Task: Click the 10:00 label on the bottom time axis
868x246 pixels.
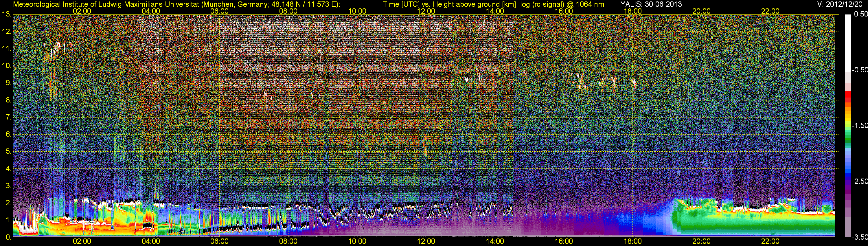Action: (357, 241)
